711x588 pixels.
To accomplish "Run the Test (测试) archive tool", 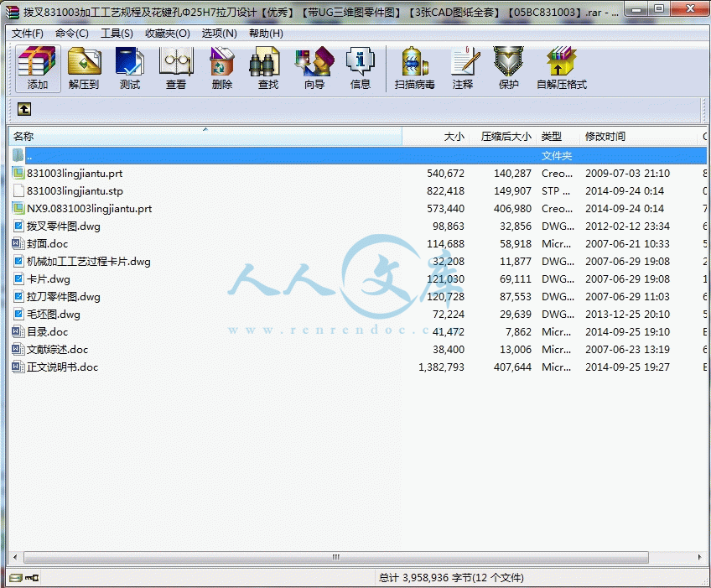I will pyautogui.click(x=130, y=69).
